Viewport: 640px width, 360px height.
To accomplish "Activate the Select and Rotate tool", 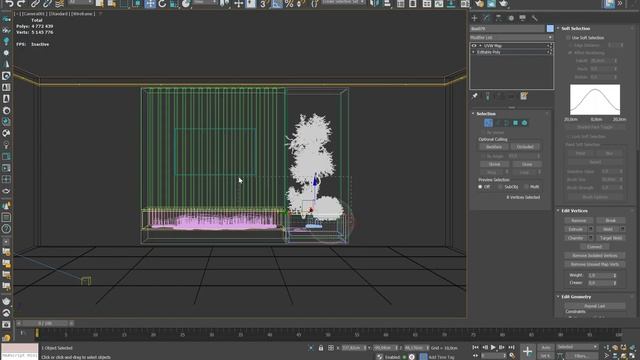I will [x=162, y=4].
